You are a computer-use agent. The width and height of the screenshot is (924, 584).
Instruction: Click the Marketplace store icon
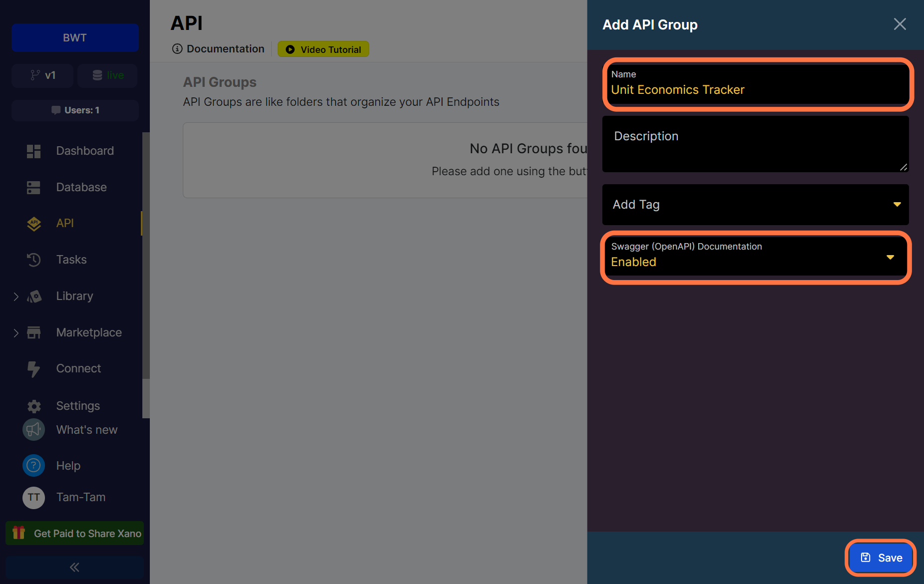click(33, 332)
